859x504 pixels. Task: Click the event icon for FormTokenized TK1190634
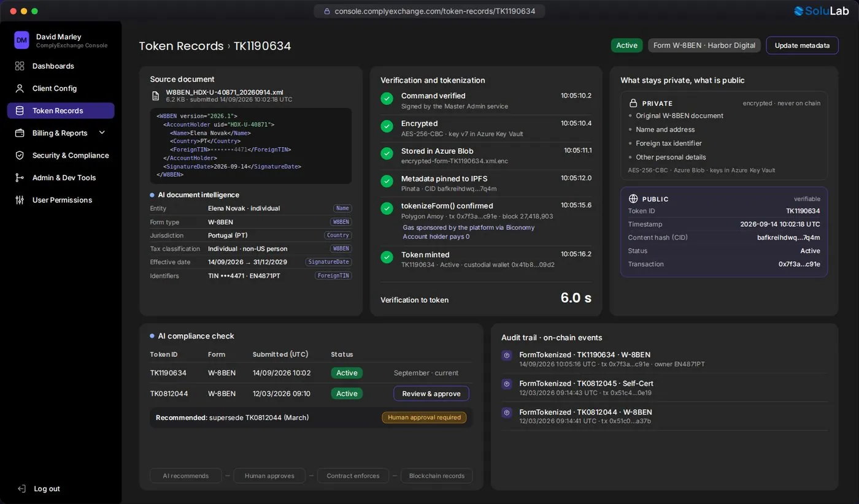[x=507, y=355]
